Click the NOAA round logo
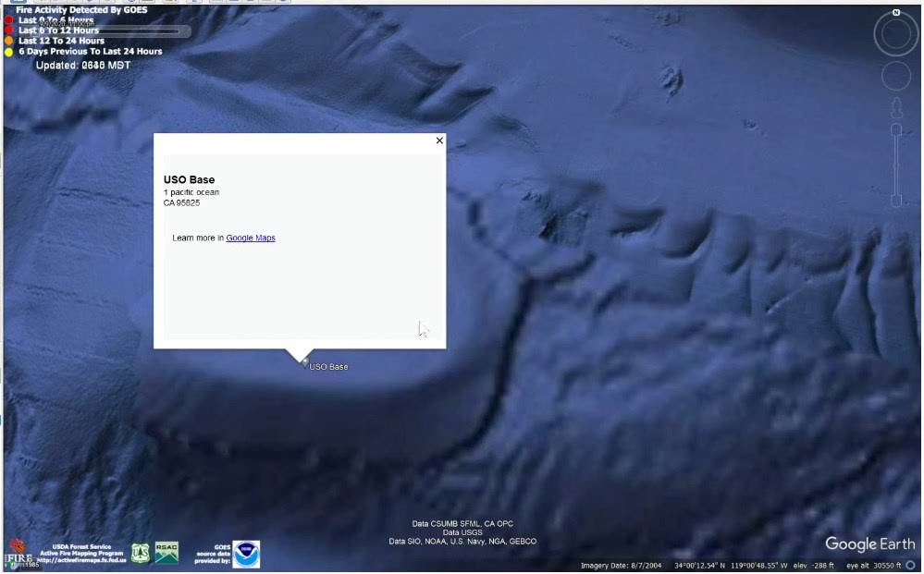The width and height of the screenshot is (924, 574). click(246, 554)
